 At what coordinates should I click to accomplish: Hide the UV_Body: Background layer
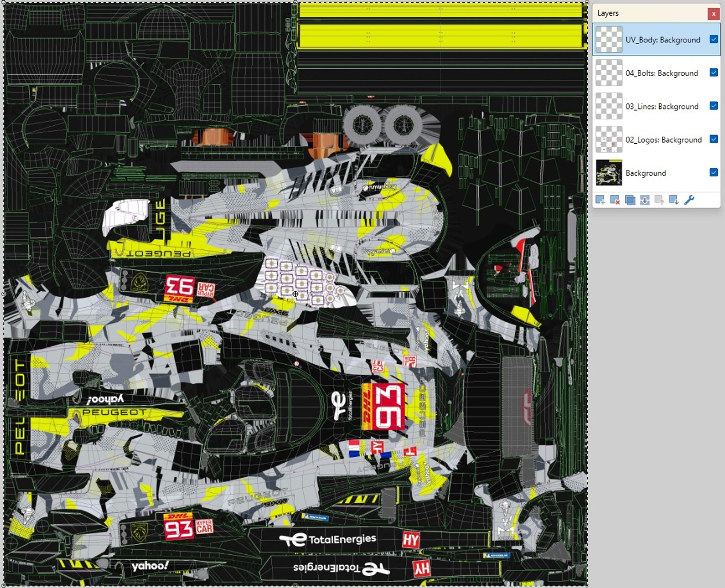tap(714, 39)
